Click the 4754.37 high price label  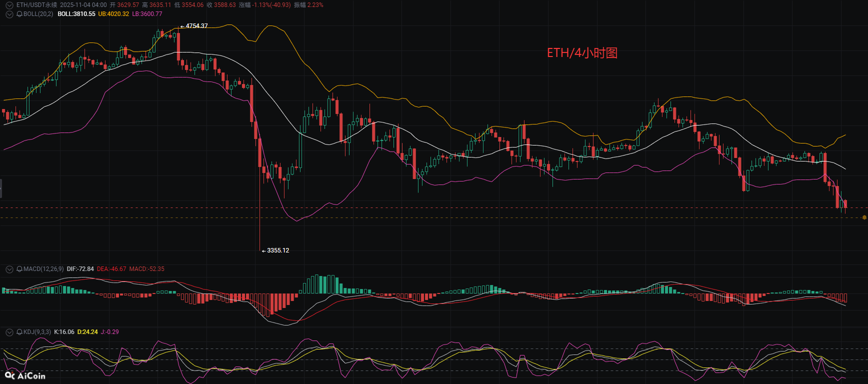(x=196, y=26)
